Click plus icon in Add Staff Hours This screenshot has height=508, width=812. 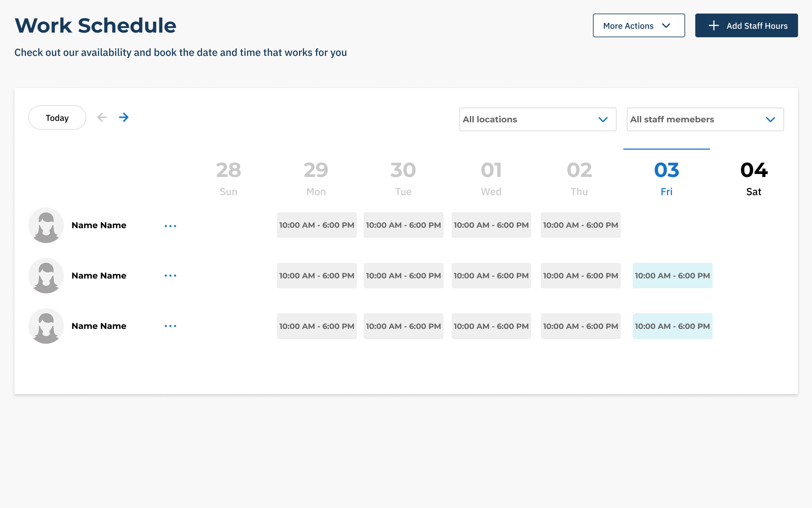(714, 25)
